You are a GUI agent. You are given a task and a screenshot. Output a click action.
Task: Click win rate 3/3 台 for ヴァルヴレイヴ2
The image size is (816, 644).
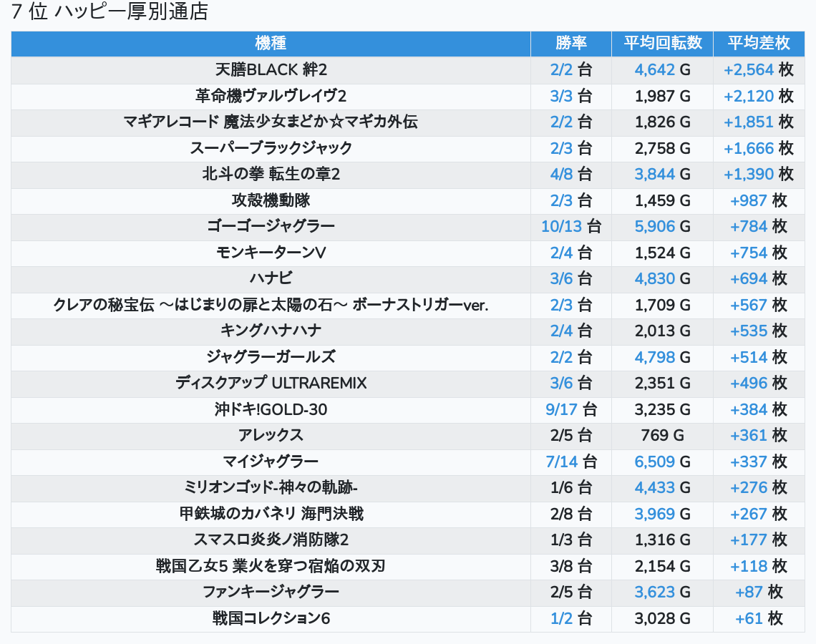[571, 96]
